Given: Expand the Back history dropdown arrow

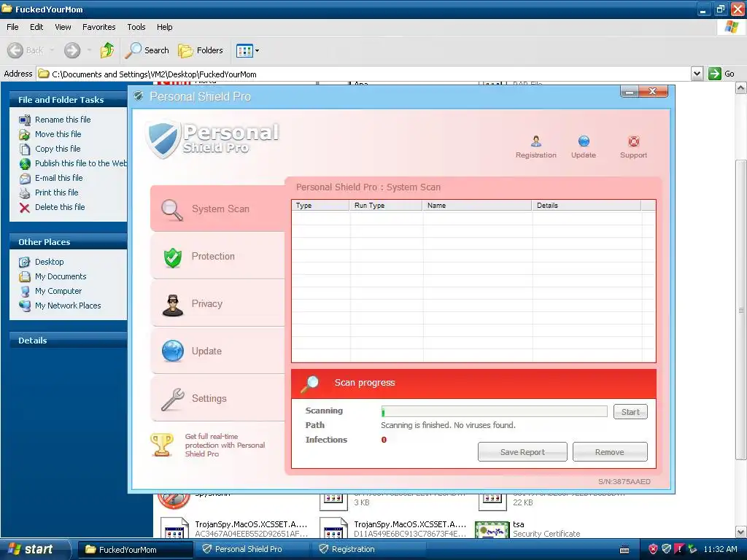Looking at the screenshot, I should (x=52, y=50).
